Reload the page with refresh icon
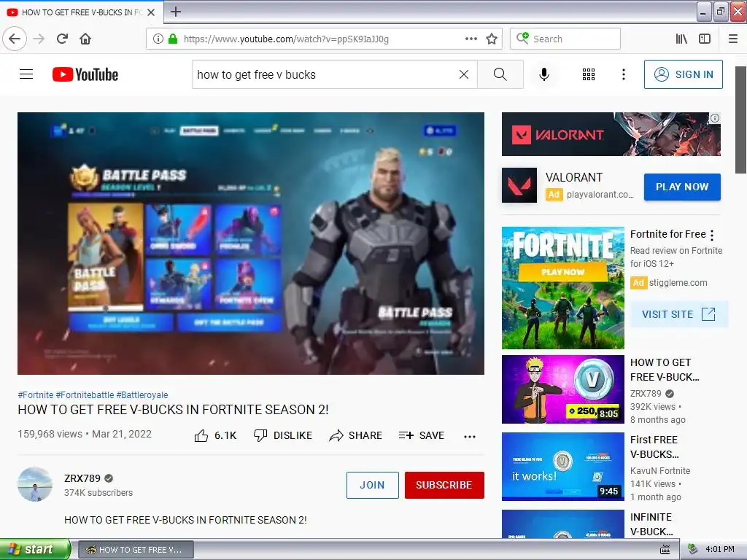Viewport: 747px width, 560px height. 62,39
